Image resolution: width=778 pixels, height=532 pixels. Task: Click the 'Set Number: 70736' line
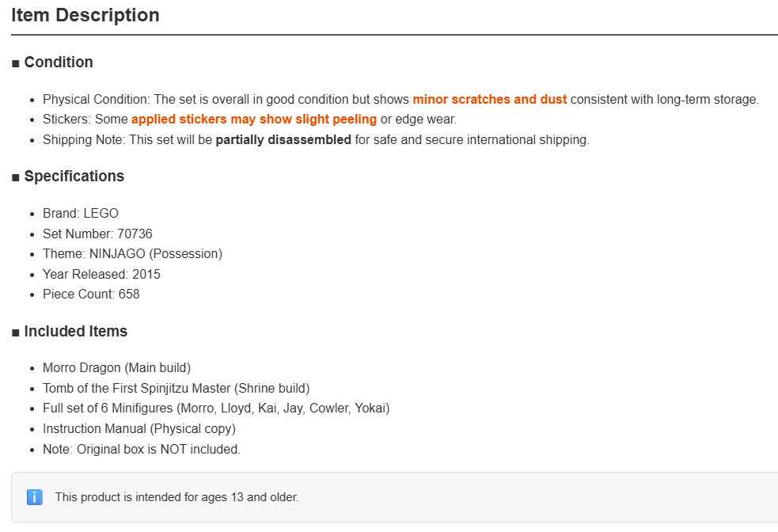(x=97, y=234)
